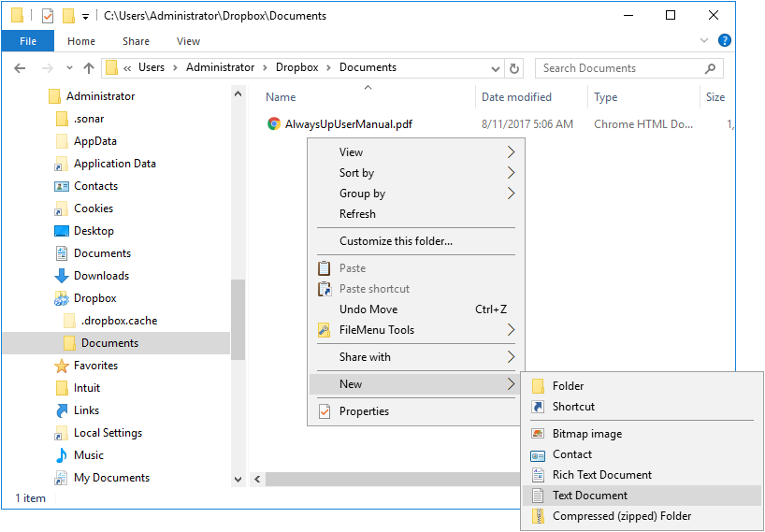Sort by the Date modified column
The image size is (765, 532).
(x=516, y=97)
